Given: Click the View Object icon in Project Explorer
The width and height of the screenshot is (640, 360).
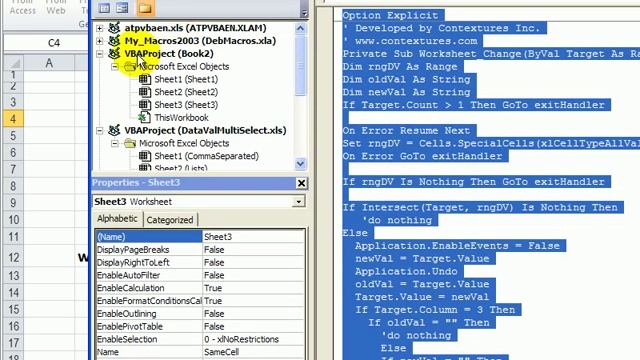Looking at the screenshot, I should [122, 8].
